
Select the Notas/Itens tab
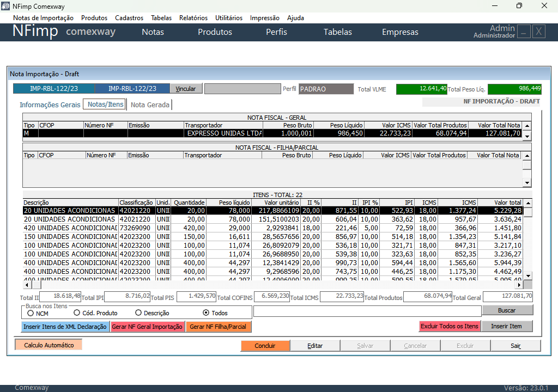point(105,104)
